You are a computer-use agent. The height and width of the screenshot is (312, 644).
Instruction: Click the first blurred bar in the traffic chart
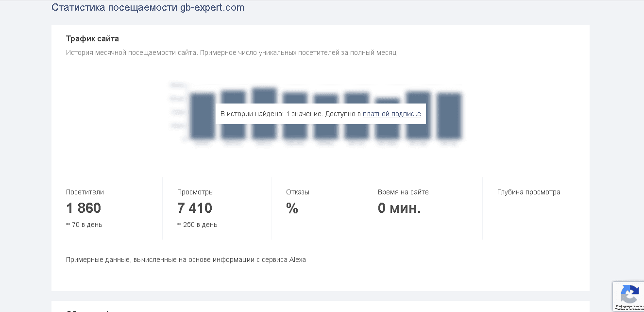tap(203, 129)
